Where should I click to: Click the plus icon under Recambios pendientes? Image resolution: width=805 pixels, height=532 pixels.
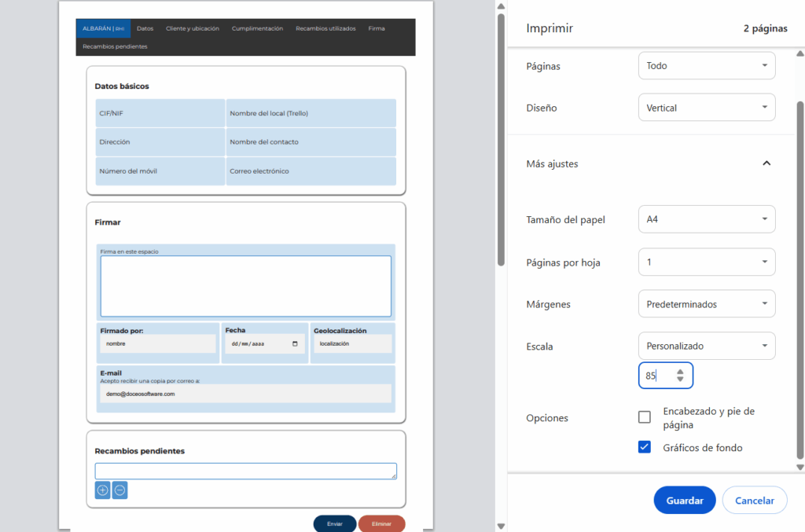(103, 490)
